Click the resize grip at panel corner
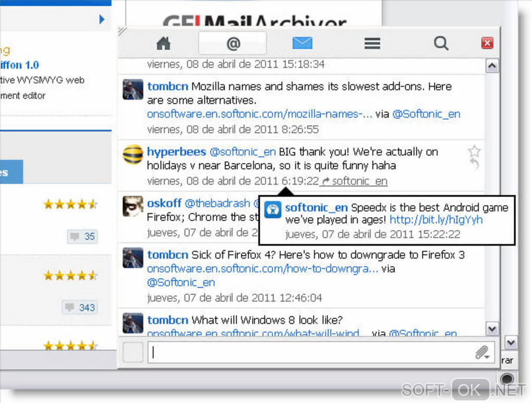This screenshot has width=532, height=403. pyautogui.click(x=122, y=31)
